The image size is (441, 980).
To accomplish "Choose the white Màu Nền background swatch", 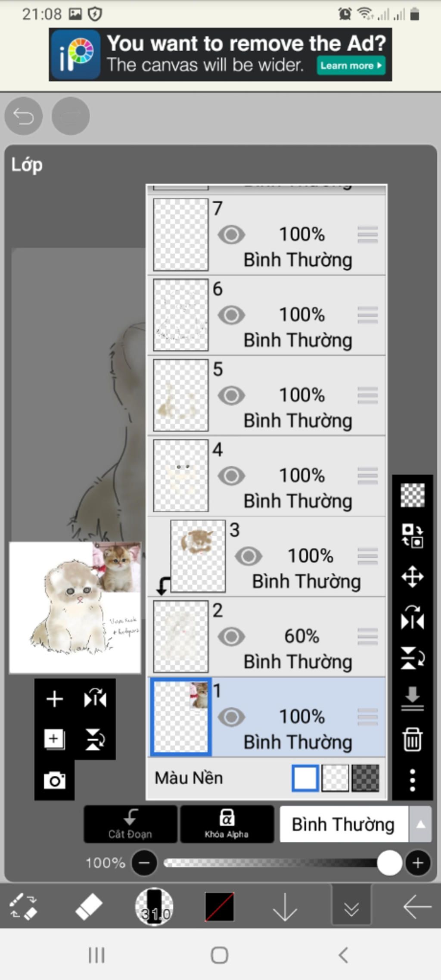I will coord(305,778).
